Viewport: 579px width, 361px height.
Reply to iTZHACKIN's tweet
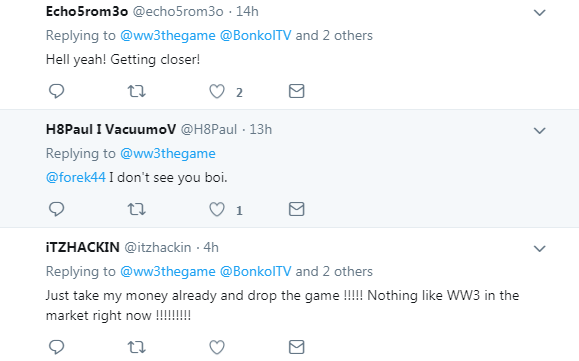pyautogui.click(x=56, y=347)
